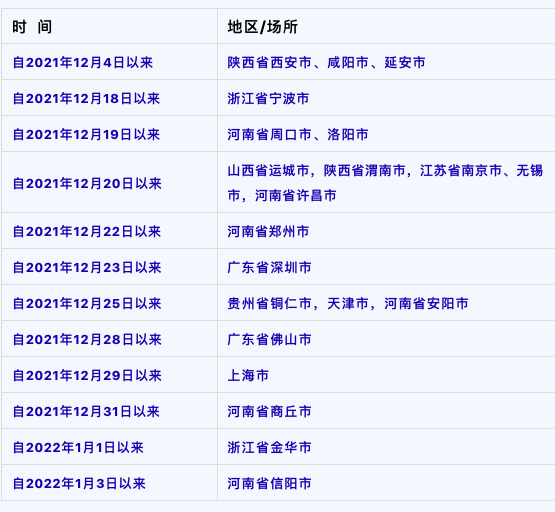
Task: Select date cell 自2021年12月31日以来
Action: [86, 412]
